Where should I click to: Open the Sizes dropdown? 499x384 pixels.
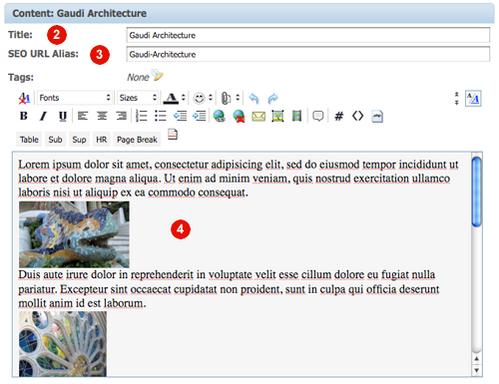(x=138, y=98)
